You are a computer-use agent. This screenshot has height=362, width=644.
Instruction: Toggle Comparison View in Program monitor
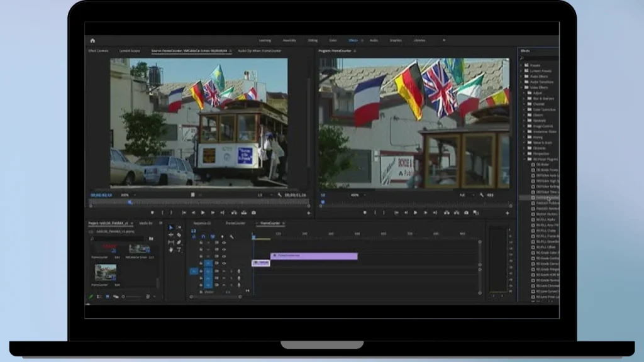[476, 212]
